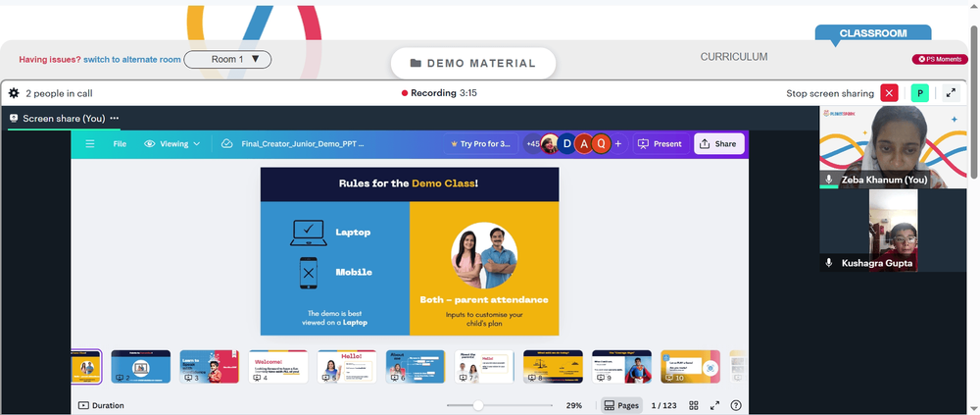Click Try Pro crown button
The image size is (980, 415).
click(481, 144)
